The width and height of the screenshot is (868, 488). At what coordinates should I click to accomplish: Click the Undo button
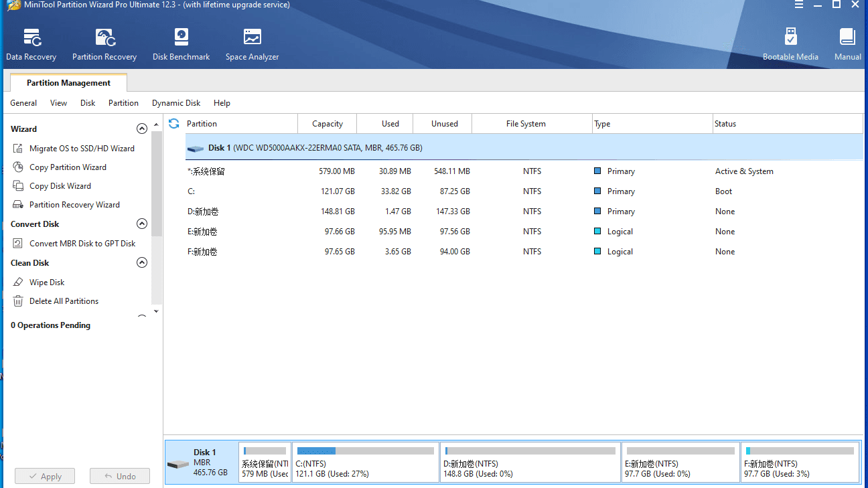point(120,477)
